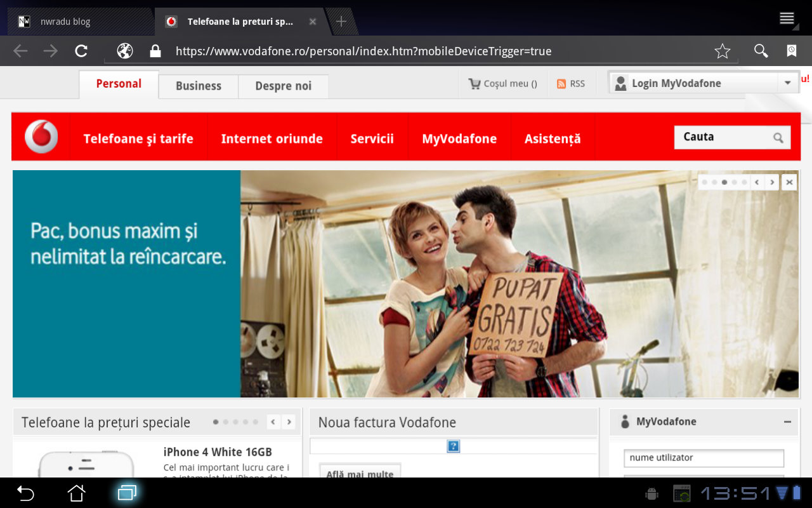The height and width of the screenshot is (508, 812).
Task: Select the second banner slide dot
Action: [714, 182]
